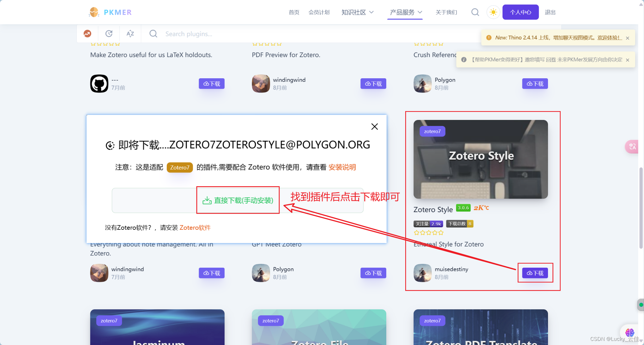Open the Zotero Style thumbnail image

(481, 159)
